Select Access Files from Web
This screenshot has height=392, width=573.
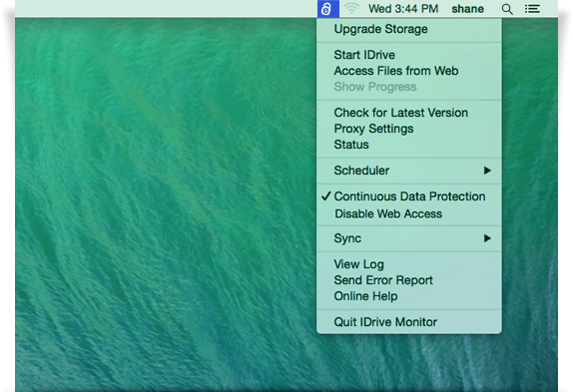409,71
